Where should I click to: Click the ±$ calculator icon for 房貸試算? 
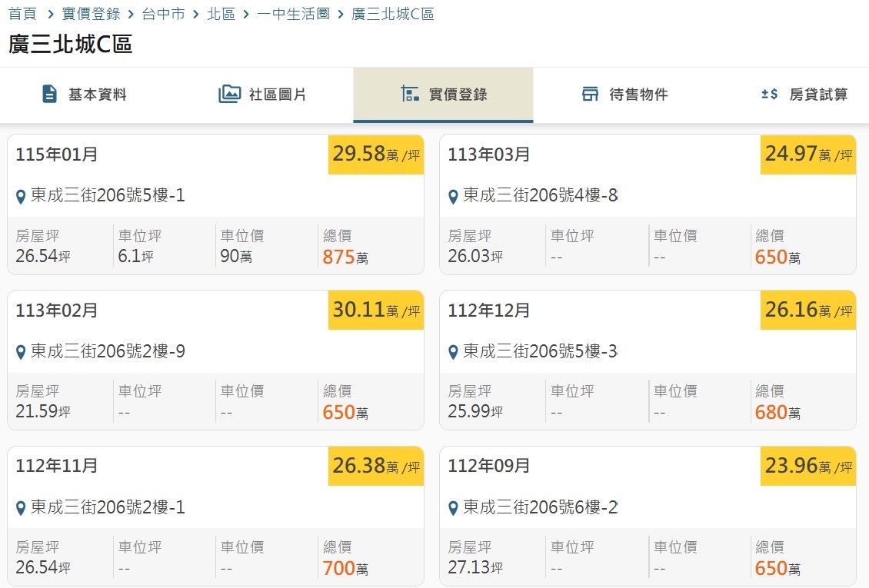coord(769,94)
